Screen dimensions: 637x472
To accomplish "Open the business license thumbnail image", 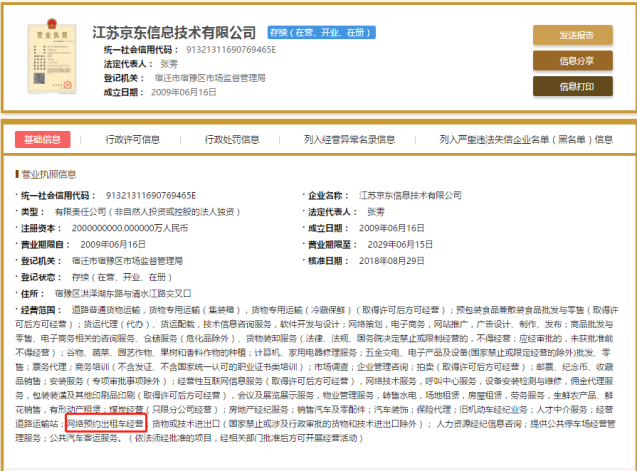I will tap(52, 56).
